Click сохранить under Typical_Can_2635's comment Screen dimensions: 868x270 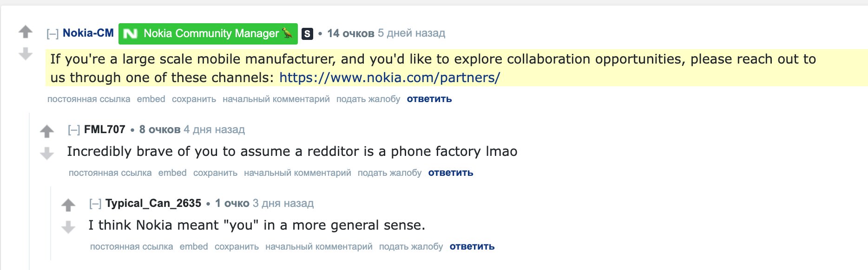point(237,246)
